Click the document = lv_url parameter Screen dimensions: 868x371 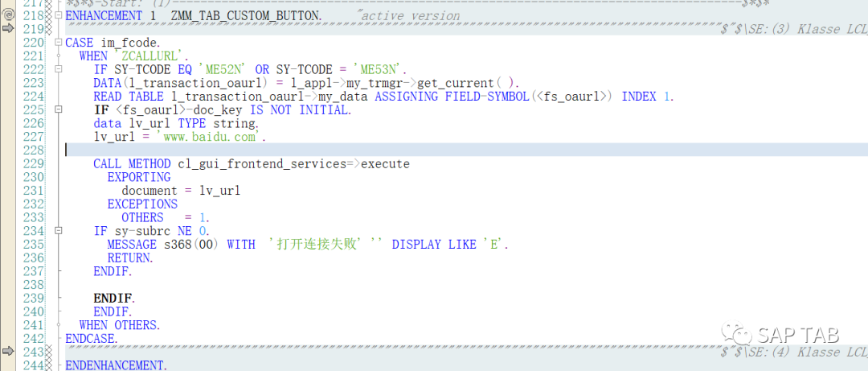tap(181, 190)
